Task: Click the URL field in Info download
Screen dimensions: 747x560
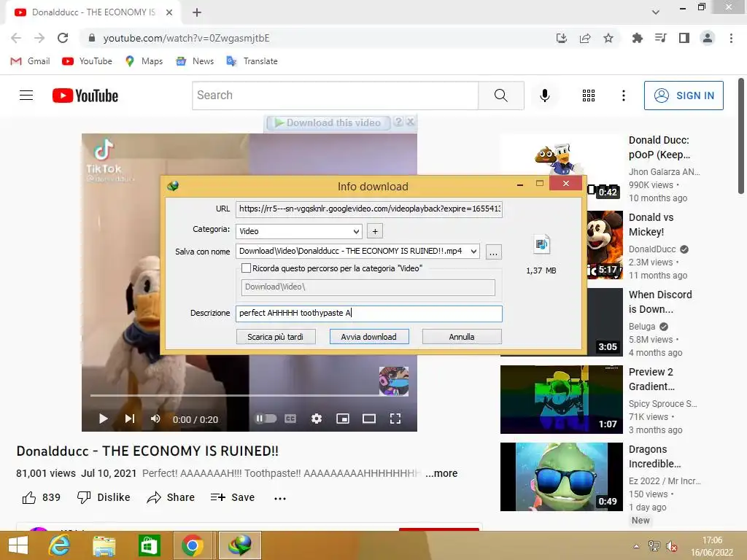Action: tap(368, 209)
